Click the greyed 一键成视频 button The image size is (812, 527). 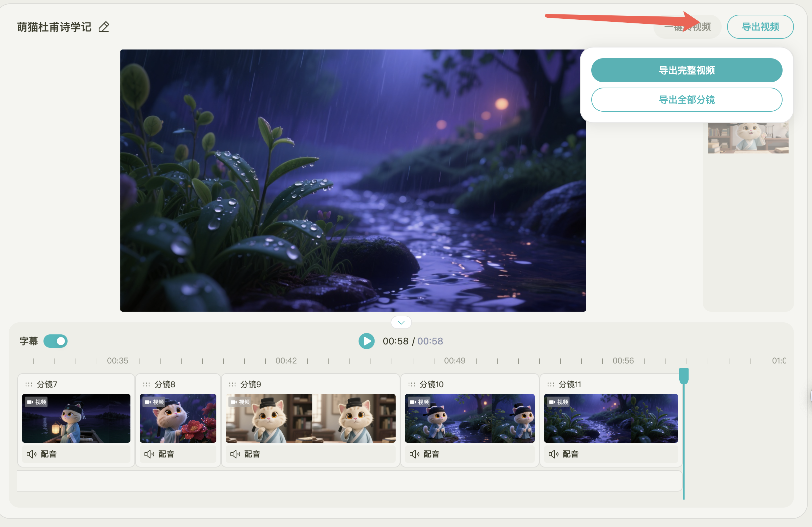[x=687, y=27]
